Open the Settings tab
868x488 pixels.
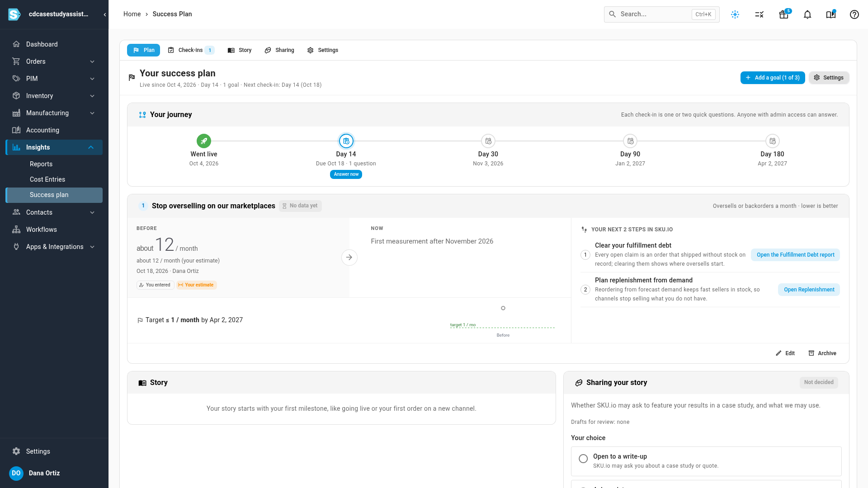point(323,50)
